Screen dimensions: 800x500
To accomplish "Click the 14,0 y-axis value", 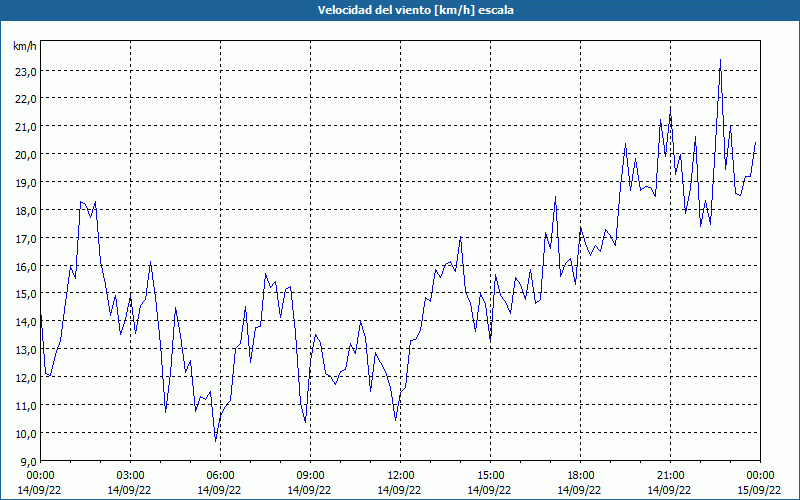I will 26,323.
